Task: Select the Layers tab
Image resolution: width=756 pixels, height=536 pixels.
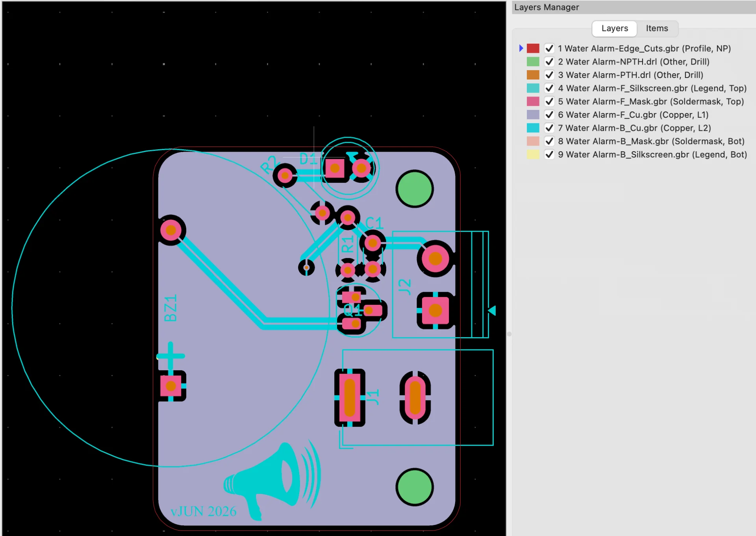Action: (615, 28)
